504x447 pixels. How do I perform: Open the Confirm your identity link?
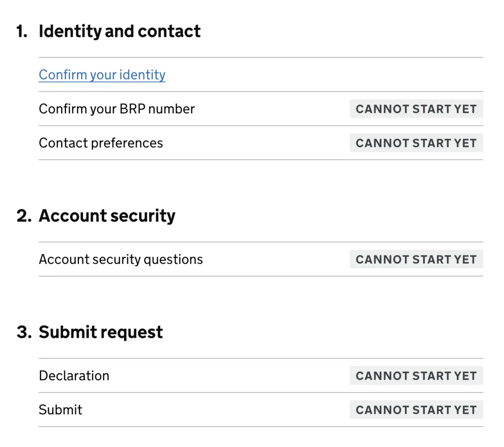pos(102,75)
